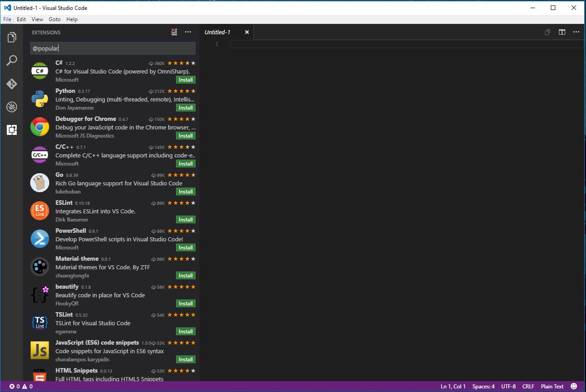
Task: Click the @popular extensions search box
Action: (113, 48)
